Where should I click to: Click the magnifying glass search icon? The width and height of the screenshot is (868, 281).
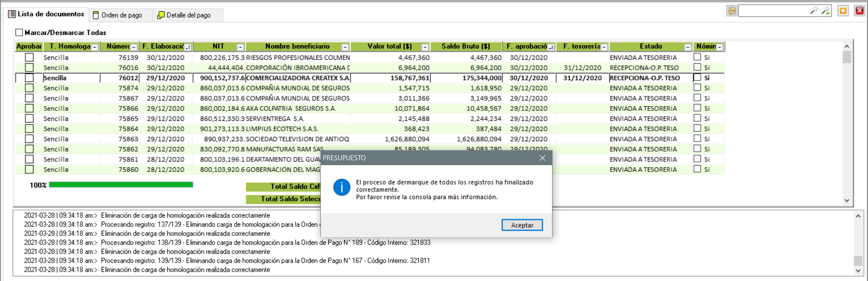point(814,11)
